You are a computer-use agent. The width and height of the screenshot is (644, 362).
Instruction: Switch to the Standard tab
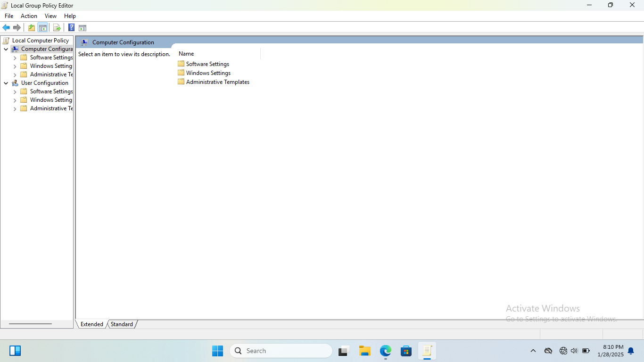(x=122, y=324)
